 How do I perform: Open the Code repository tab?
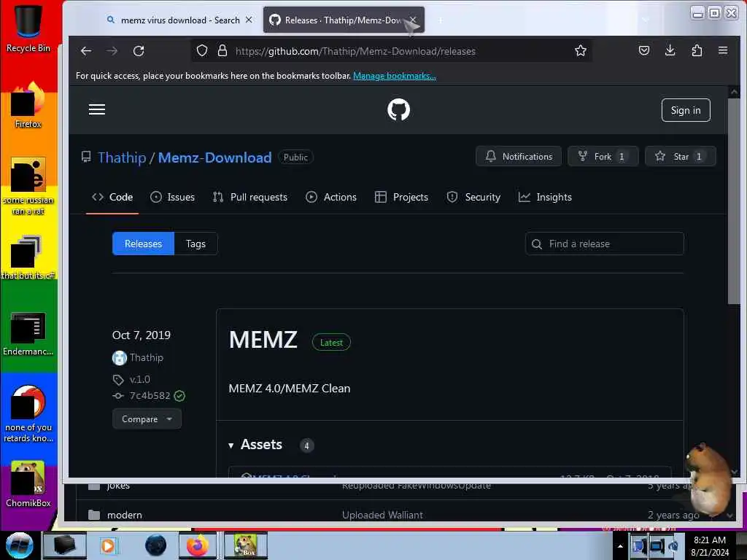[x=112, y=197]
